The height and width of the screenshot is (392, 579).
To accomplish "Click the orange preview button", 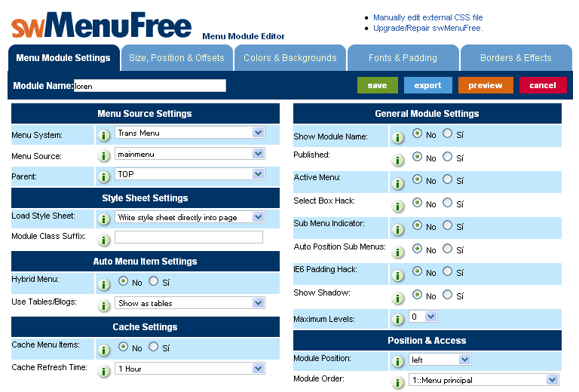I will point(486,85).
